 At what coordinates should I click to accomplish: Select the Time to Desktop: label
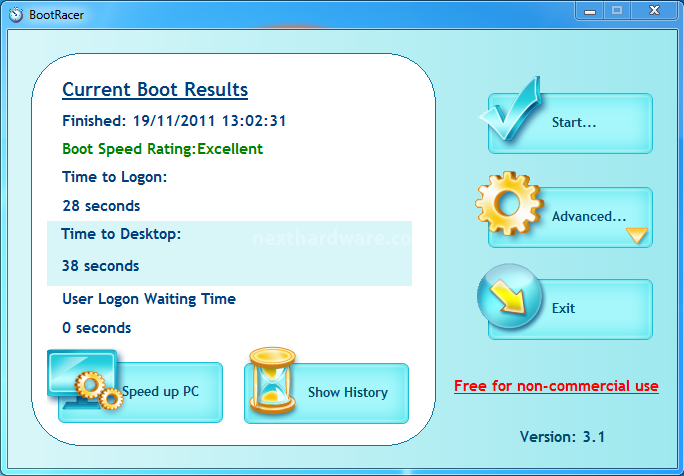(121, 234)
